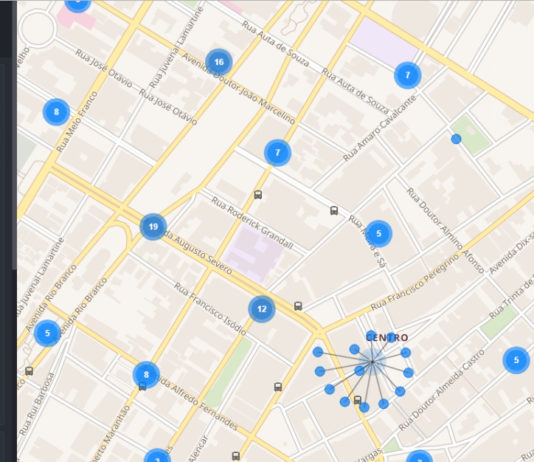Open cluster 7 below Avenida João Marcelino
Screen dimensions: 534x462
tap(278, 153)
